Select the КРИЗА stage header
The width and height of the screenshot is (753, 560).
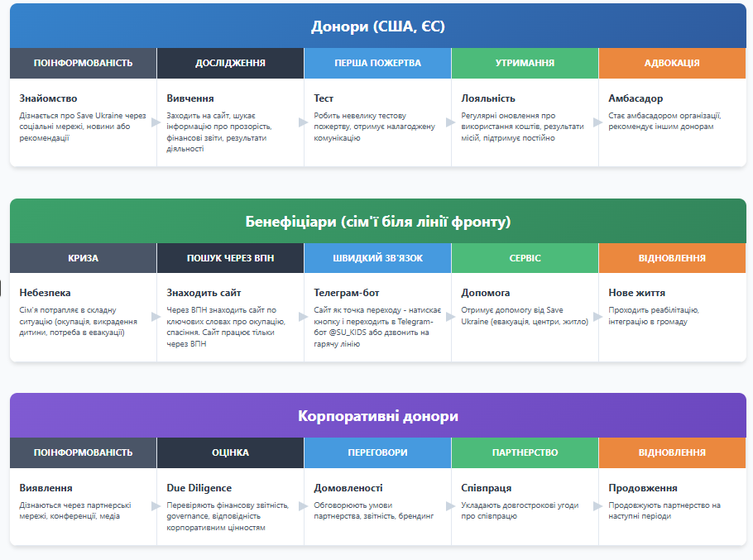[83, 258]
